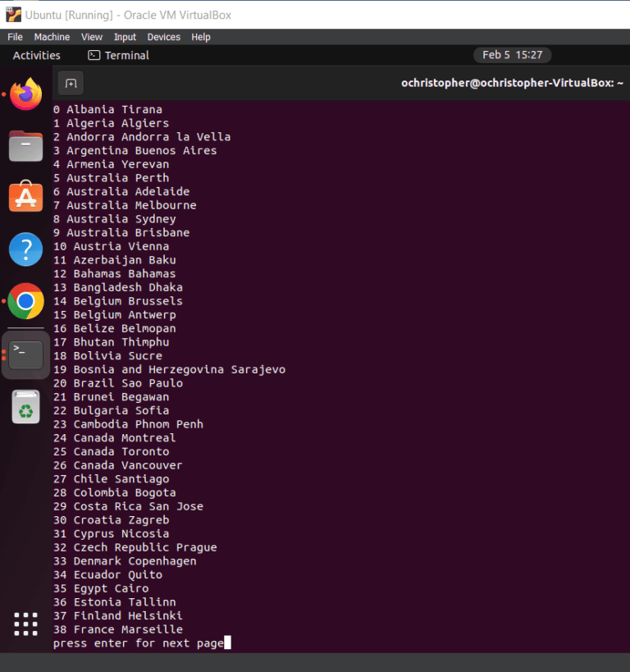Image resolution: width=630 pixels, height=672 pixels.
Task: Open the Input menu
Action: 125,37
